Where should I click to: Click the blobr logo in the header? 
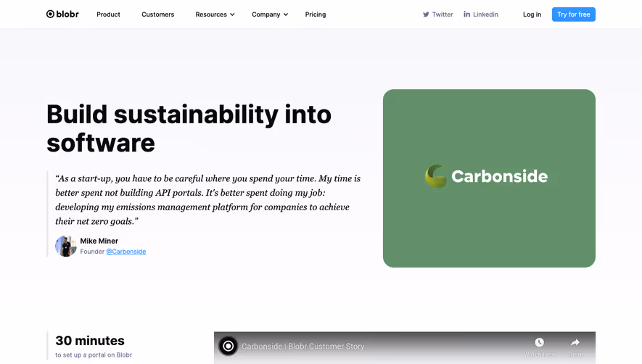(62, 15)
